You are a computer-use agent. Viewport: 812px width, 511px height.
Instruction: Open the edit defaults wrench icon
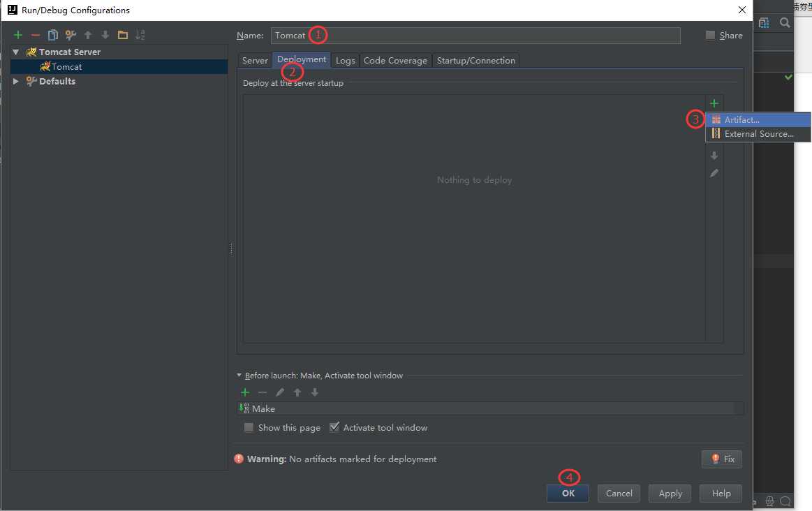[71, 35]
